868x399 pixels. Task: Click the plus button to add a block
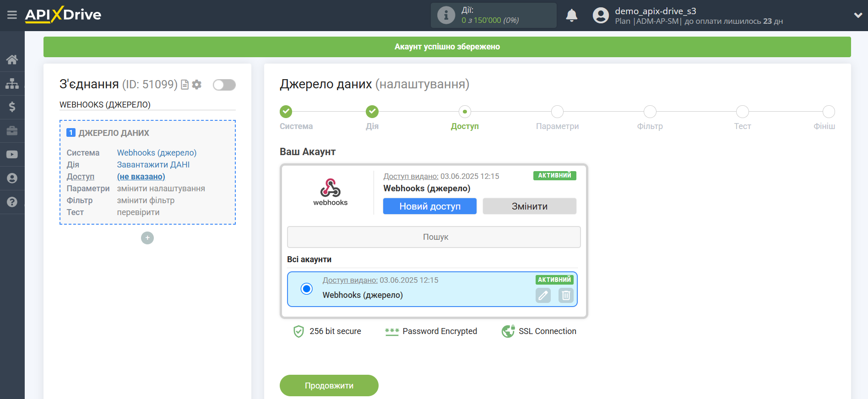147,238
